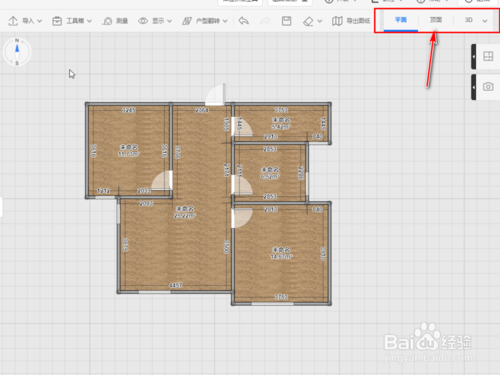Expand the chevron beside 3D

(x=485, y=21)
